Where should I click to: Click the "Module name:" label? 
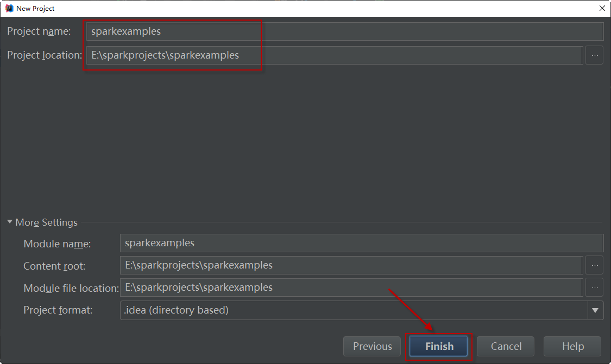tap(57, 244)
